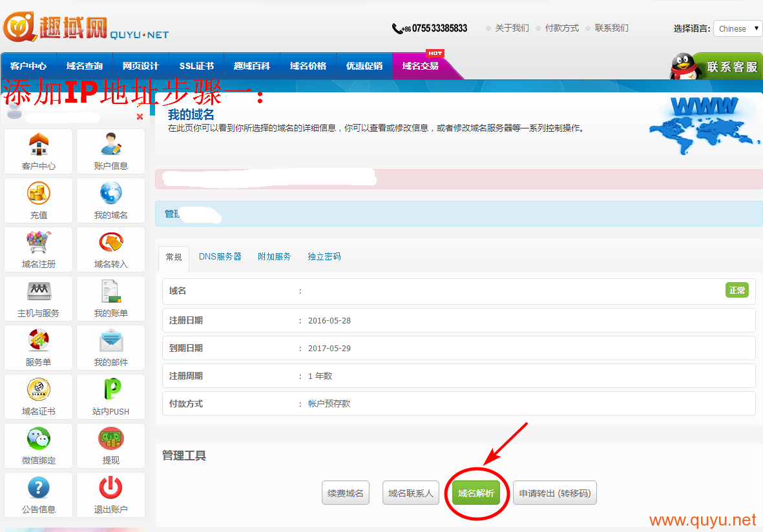The width and height of the screenshot is (763, 532).
Task: Open the 客户中心 house icon in sidebar
Action: pos(39,145)
